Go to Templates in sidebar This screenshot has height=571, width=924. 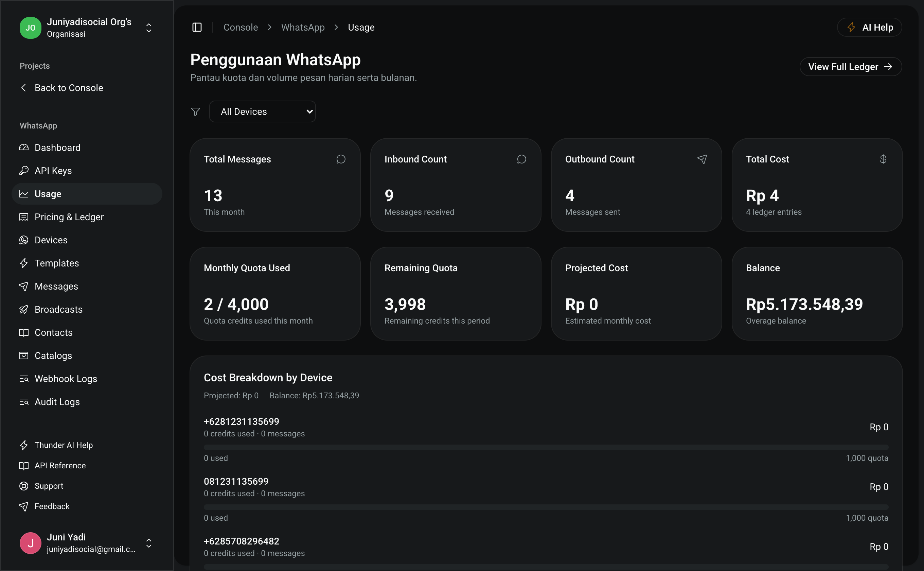coord(87,263)
